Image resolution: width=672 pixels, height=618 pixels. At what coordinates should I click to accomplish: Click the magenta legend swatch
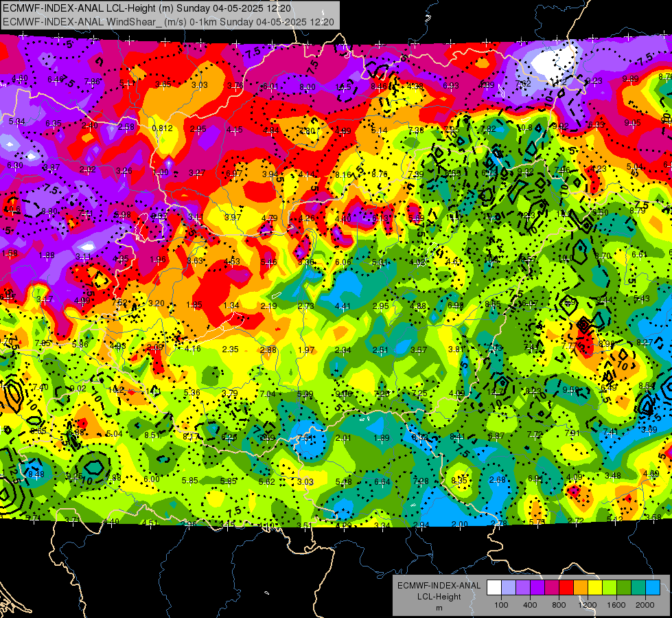tap(552, 588)
